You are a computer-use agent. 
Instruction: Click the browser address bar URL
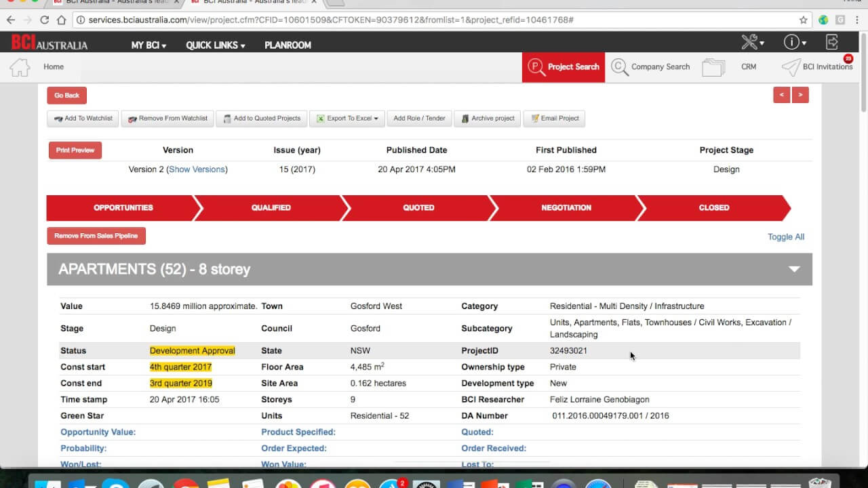(331, 20)
